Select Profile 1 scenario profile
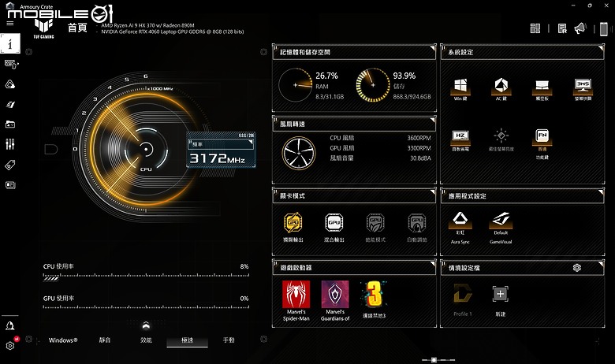The image size is (615, 364). [462, 300]
